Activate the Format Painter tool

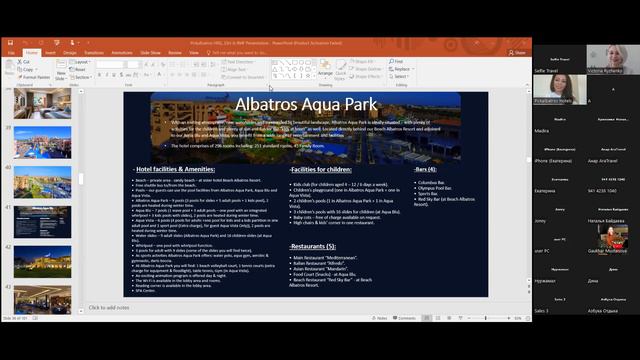pyautogui.click(x=33, y=77)
